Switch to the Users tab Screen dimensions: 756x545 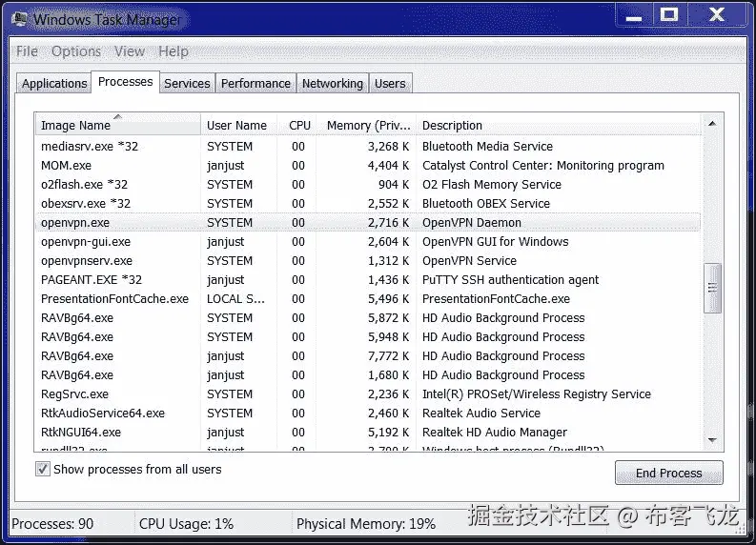pyautogui.click(x=390, y=83)
